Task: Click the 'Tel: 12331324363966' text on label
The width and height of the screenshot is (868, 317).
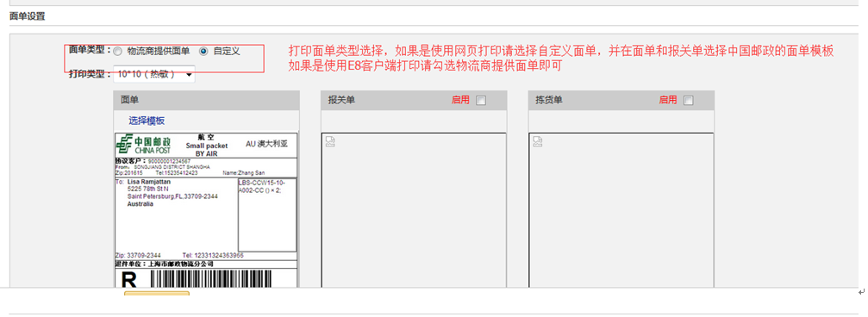Action: click(x=213, y=256)
